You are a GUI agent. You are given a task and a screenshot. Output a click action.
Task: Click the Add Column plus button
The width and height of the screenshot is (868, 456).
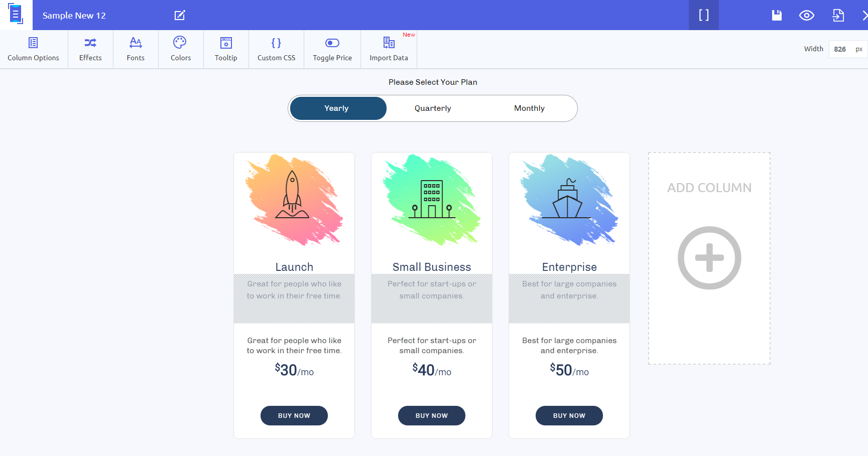(709, 258)
